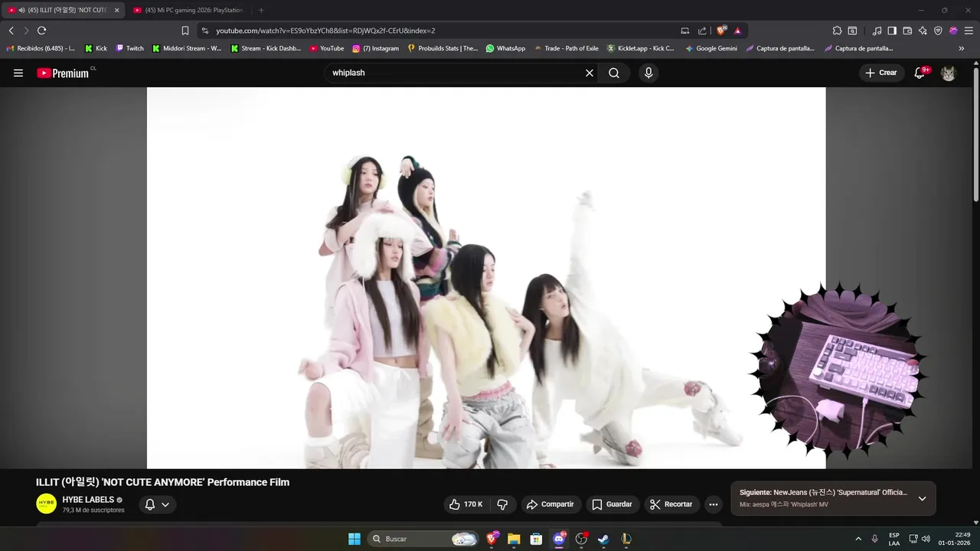Image resolution: width=980 pixels, height=551 pixels.
Task: Open File Explorer from taskbar
Action: click(x=514, y=539)
